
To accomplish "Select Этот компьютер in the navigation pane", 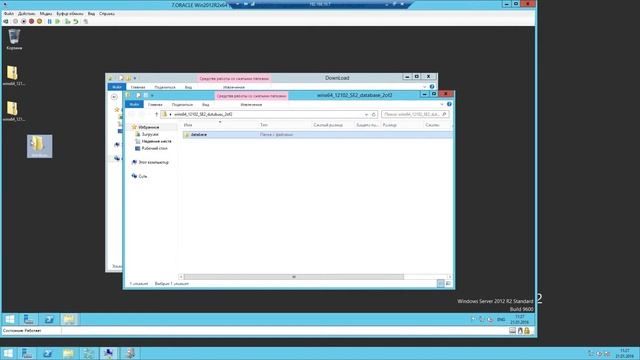I will 153,162.
